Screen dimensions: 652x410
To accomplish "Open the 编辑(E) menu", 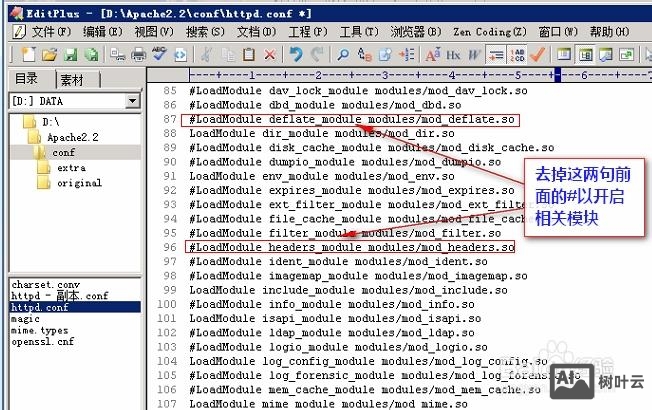I will coord(103,32).
